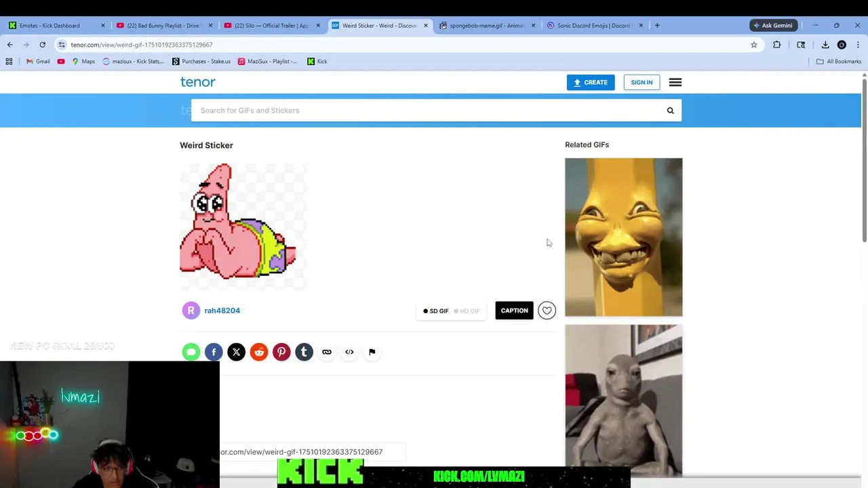
Task: Click the browser address bar URL
Action: [141, 45]
